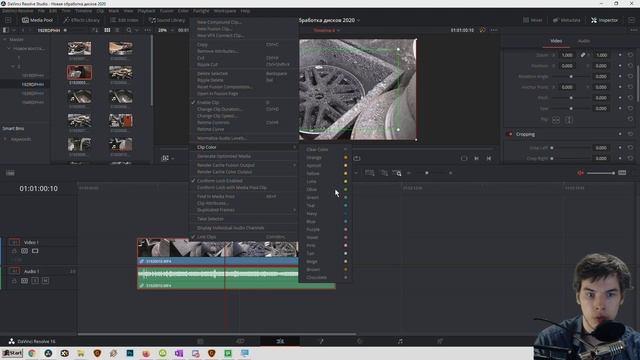This screenshot has height=360, width=640.
Task: Select Orange clip color
Action: coord(326,158)
